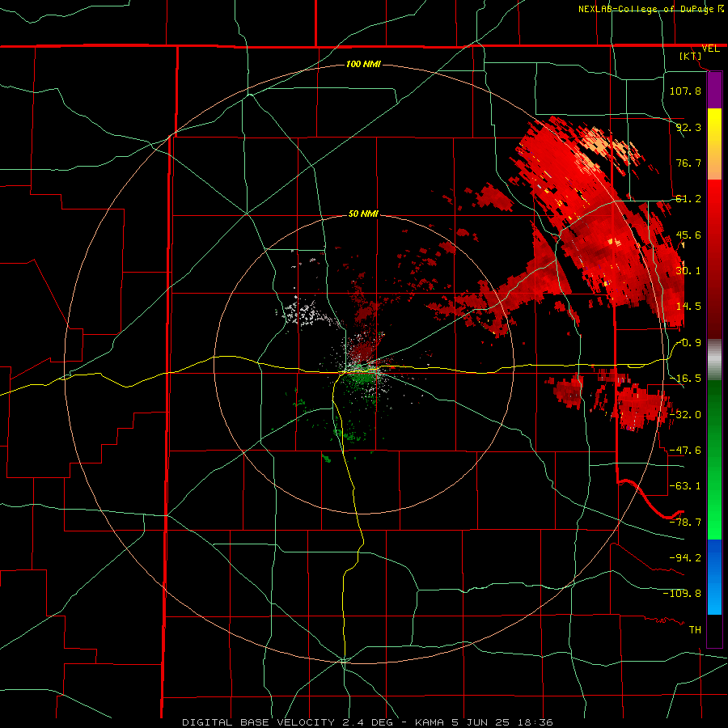Pick the blue band on velocity colorbar

pyautogui.click(x=714, y=557)
